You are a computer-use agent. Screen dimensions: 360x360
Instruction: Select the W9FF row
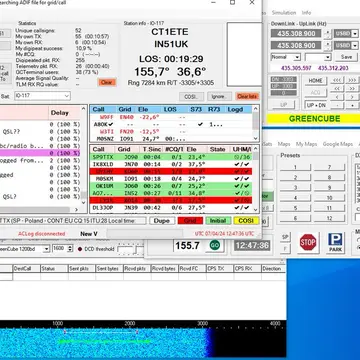171,117
